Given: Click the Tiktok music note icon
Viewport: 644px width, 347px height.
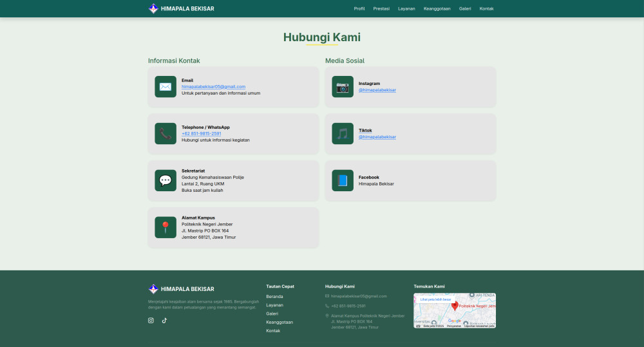Looking at the screenshot, I should coord(343,134).
